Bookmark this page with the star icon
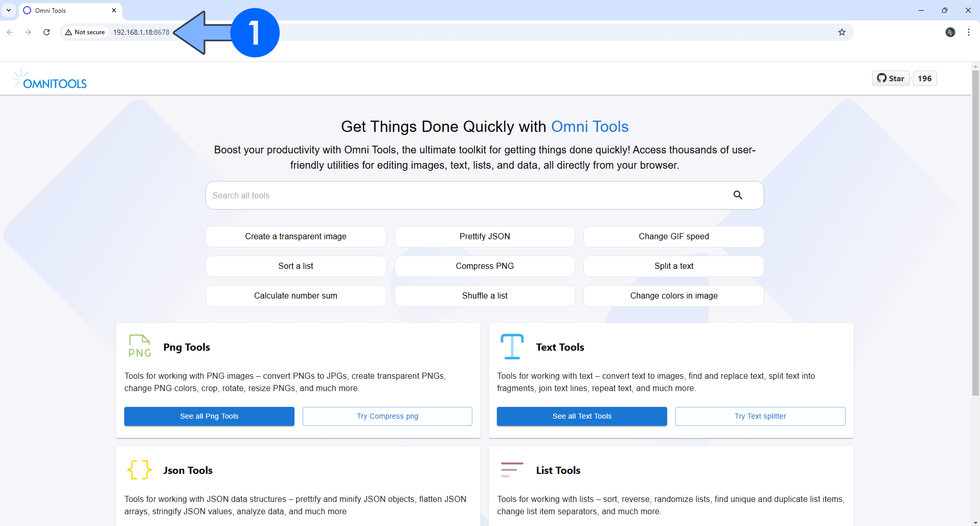 coord(842,32)
